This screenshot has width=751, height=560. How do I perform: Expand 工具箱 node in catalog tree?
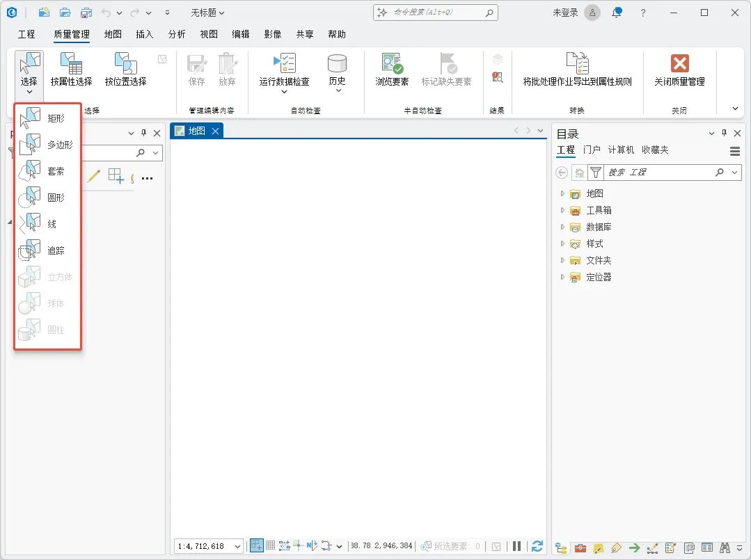click(x=562, y=210)
